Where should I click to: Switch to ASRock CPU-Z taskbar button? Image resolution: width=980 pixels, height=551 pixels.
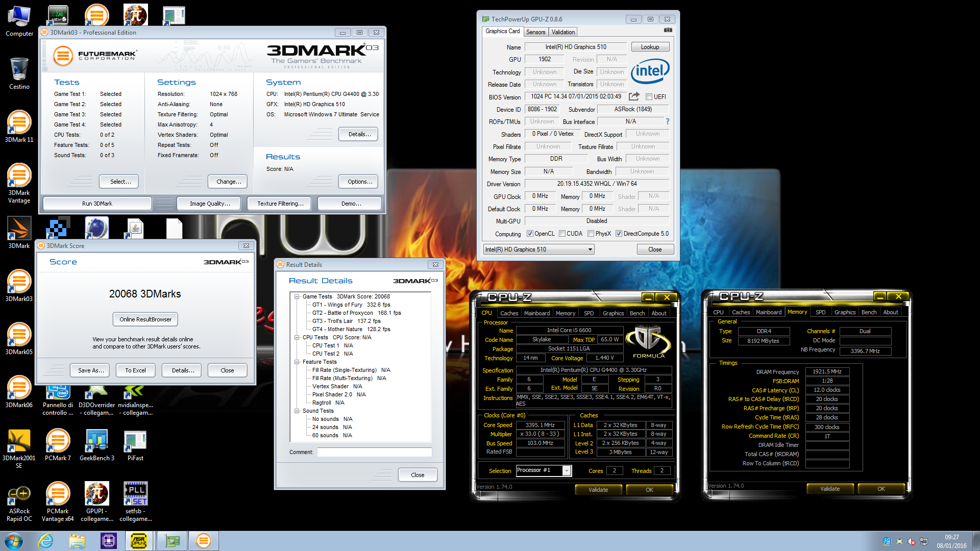139,541
